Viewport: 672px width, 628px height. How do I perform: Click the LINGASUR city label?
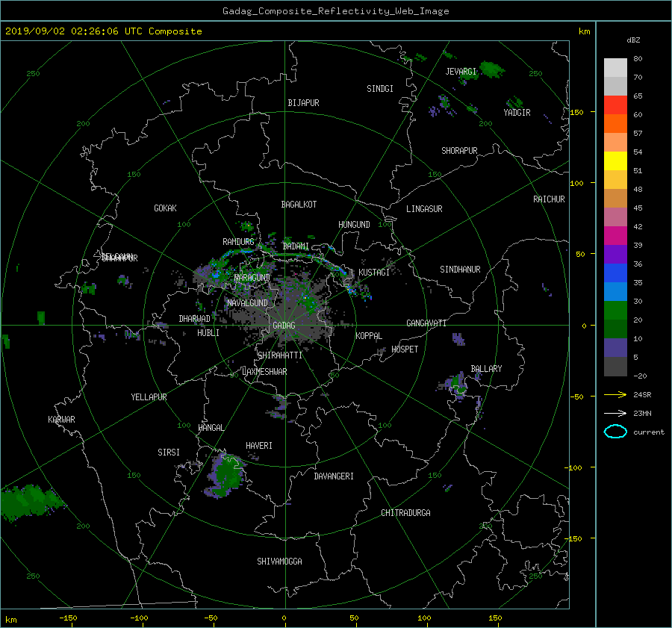point(424,209)
